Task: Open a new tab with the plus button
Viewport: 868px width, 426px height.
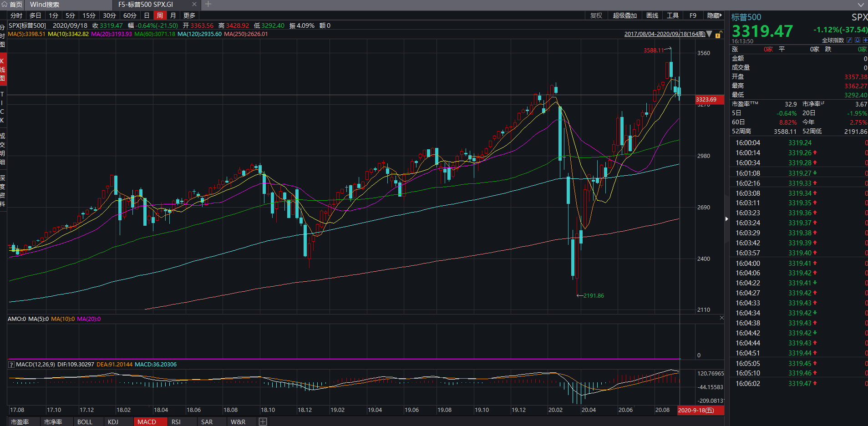Action: click(x=208, y=5)
